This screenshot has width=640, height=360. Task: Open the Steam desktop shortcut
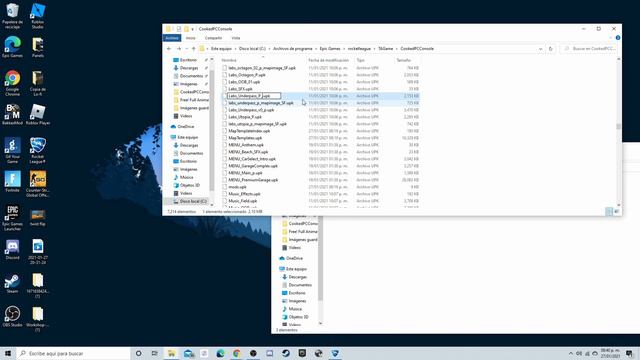click(12, 283)
